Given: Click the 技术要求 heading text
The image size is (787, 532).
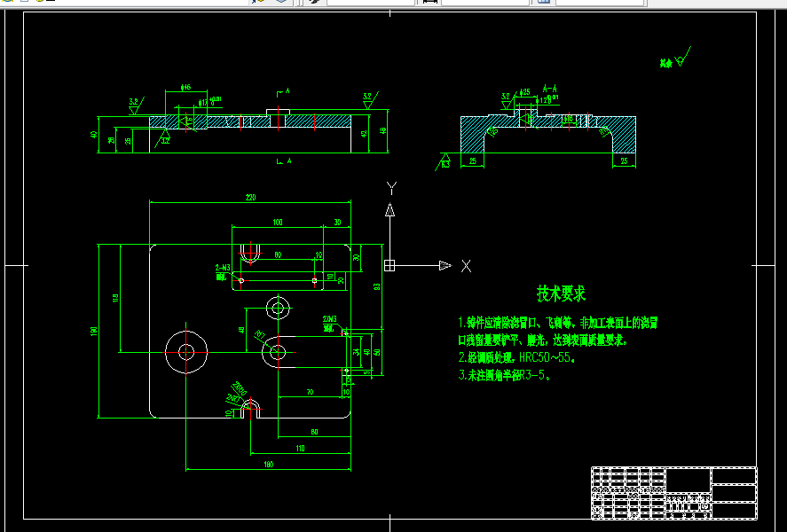Looking at the screenshot, I should [x=561, y=293].
